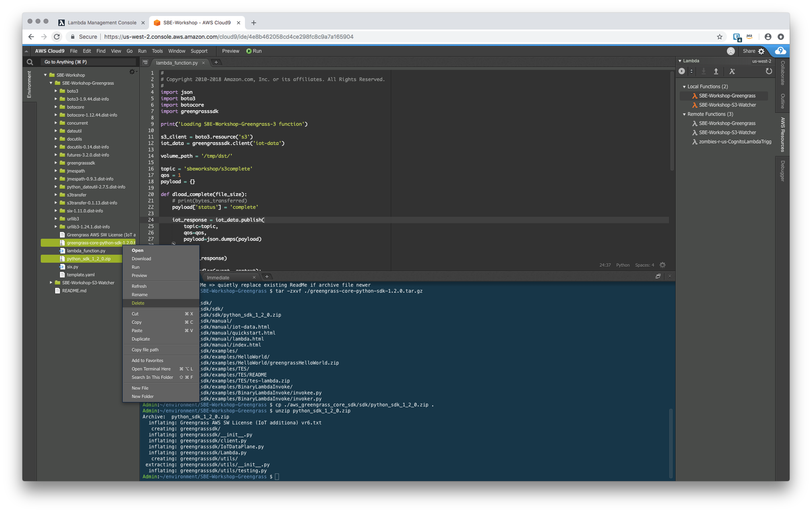Image resolution: width=812 pixels, height=513 pixels.
Task: Deploy the selected Lambda function upload arrow
Action: point(716,71)
